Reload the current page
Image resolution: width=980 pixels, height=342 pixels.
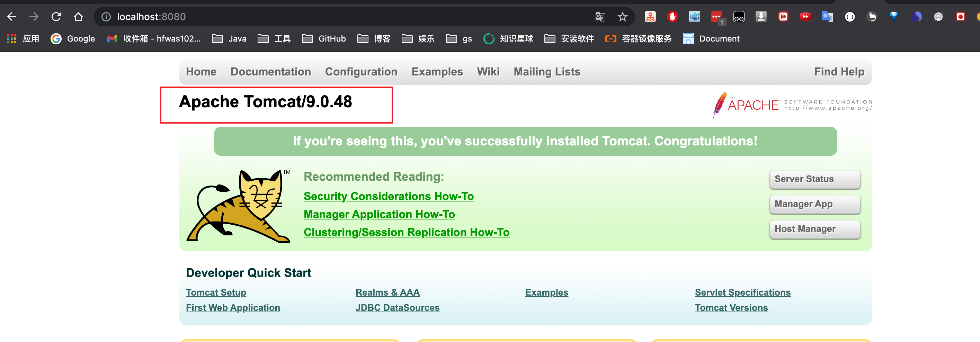(x=56, y=17)
